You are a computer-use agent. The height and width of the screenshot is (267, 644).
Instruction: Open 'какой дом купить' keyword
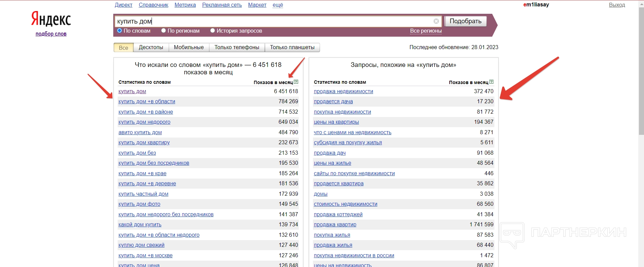(140, 225)
